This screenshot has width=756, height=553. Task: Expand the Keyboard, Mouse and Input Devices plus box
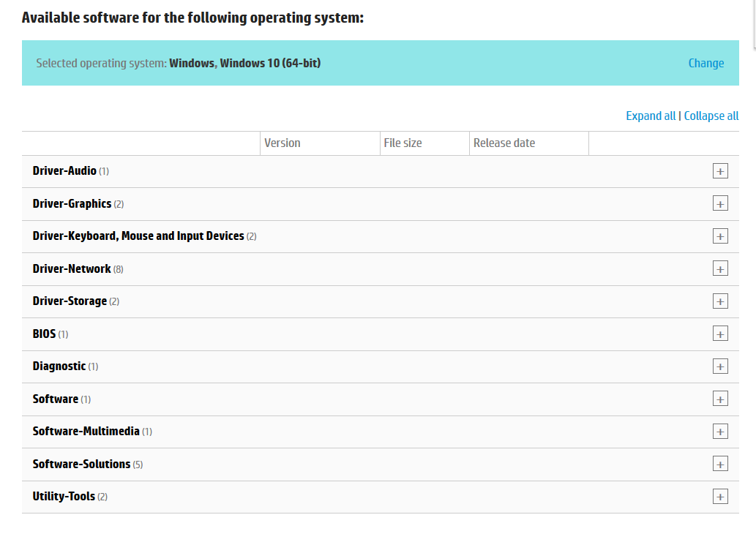[720, 236]
